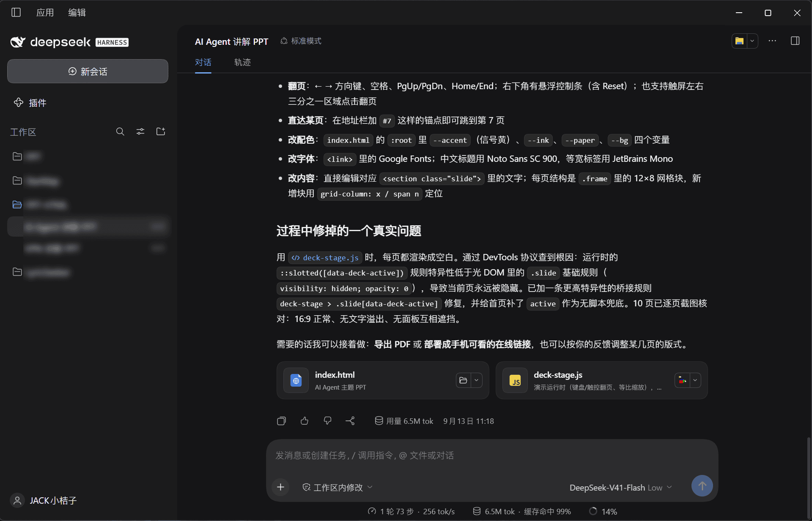Click the JS file icon
Image resolution: width=812 pixels, height=521 pixels.
pos(515,381)
